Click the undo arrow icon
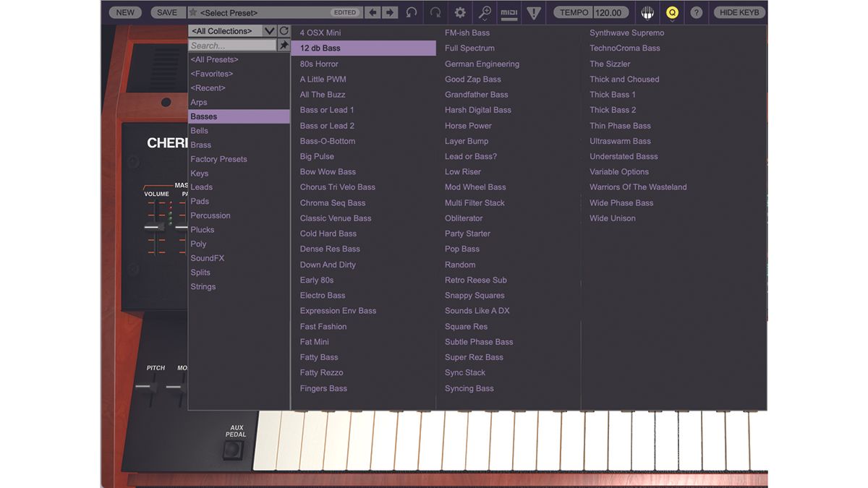This screenshot has height=488, width=868. click(412, 12)
